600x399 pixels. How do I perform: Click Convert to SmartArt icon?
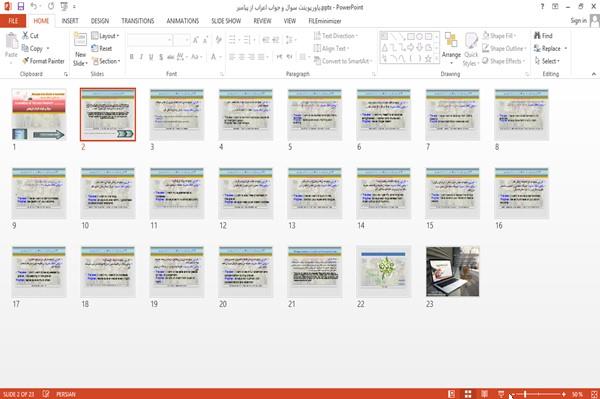pos(317,61)
